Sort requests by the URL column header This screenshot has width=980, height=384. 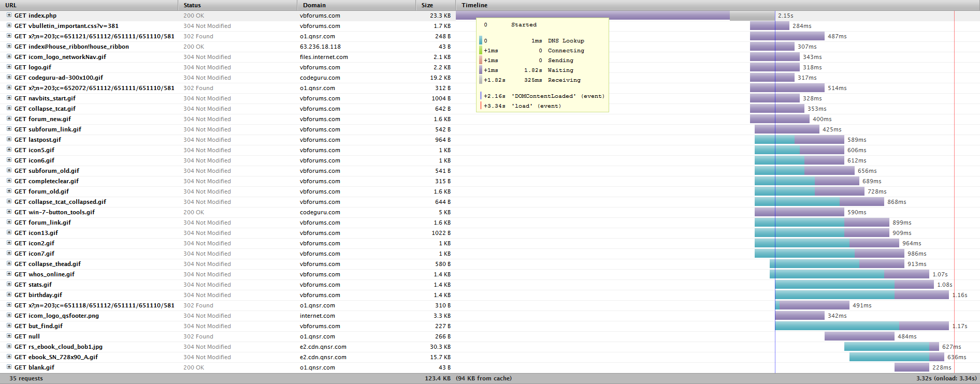[89, 5]
